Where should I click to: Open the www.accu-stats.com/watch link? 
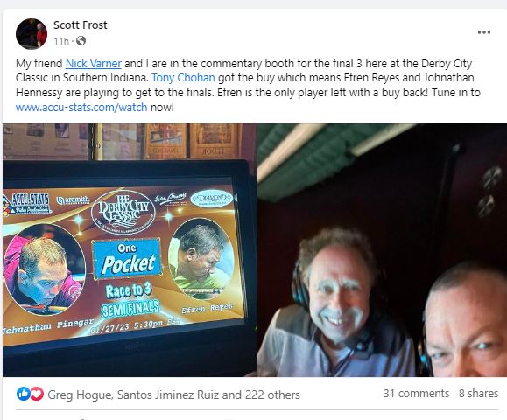tap(81, 107)
